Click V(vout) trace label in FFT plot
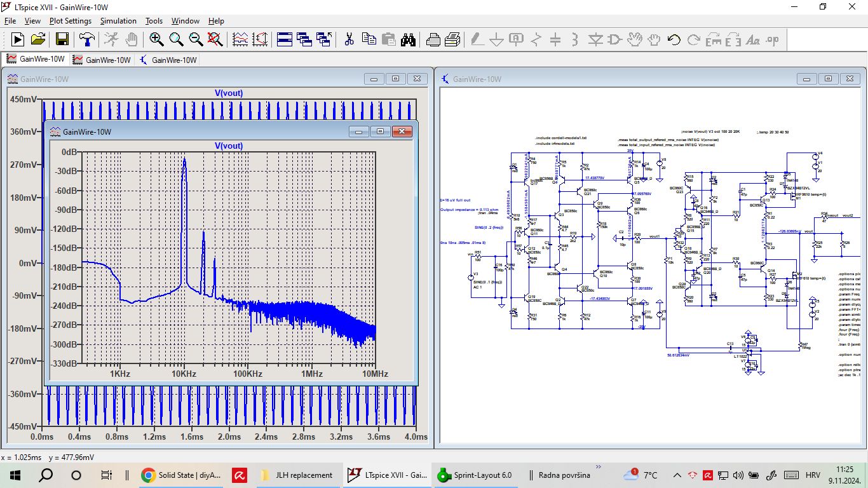Image resolution: width=868 pixels, height=488 pixels. [229, 146]
